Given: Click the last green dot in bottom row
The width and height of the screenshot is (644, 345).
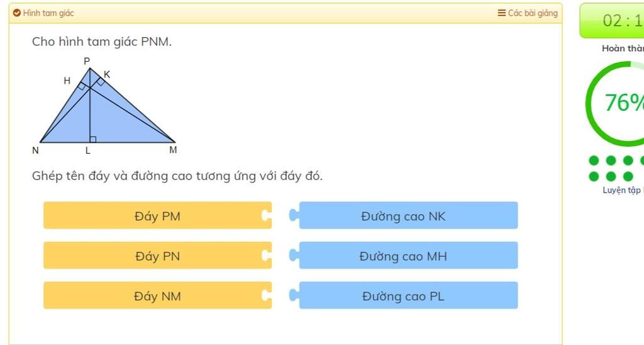Looking at the screenshot, I should point(628,176).
